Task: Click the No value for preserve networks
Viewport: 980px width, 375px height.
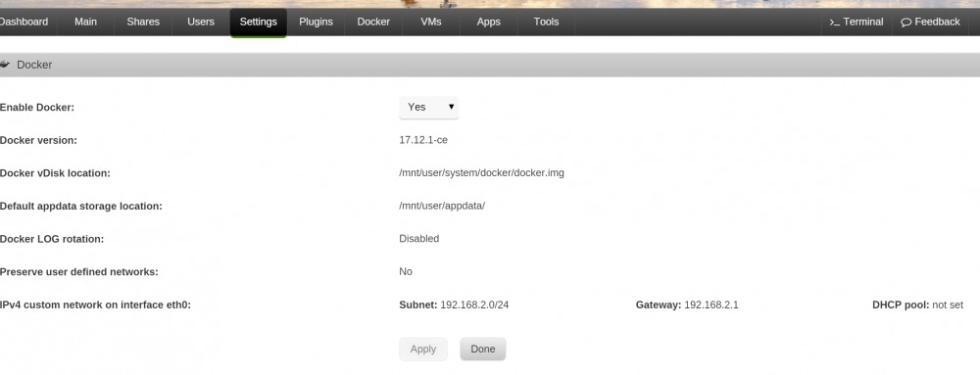Action: (x=406, y=271)
